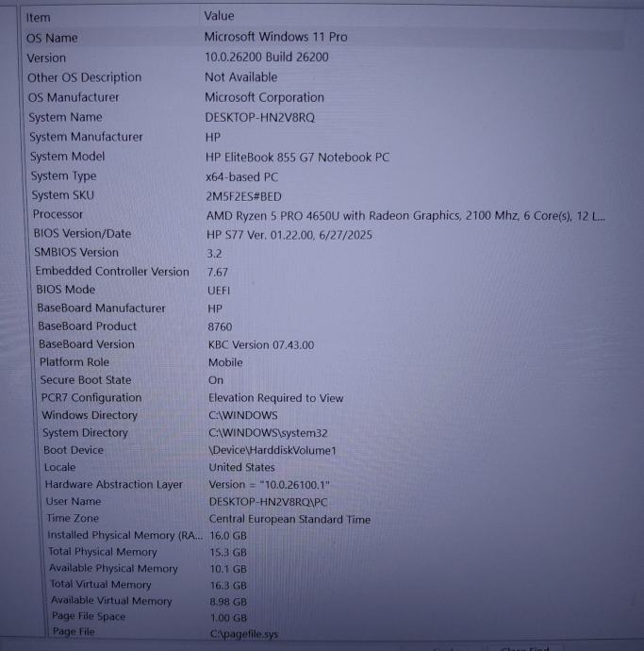The height and width of the screenshot is (651, 644).
Task: Select the value "10.0.26200 Build 26200"
Action: pos(267,58)
